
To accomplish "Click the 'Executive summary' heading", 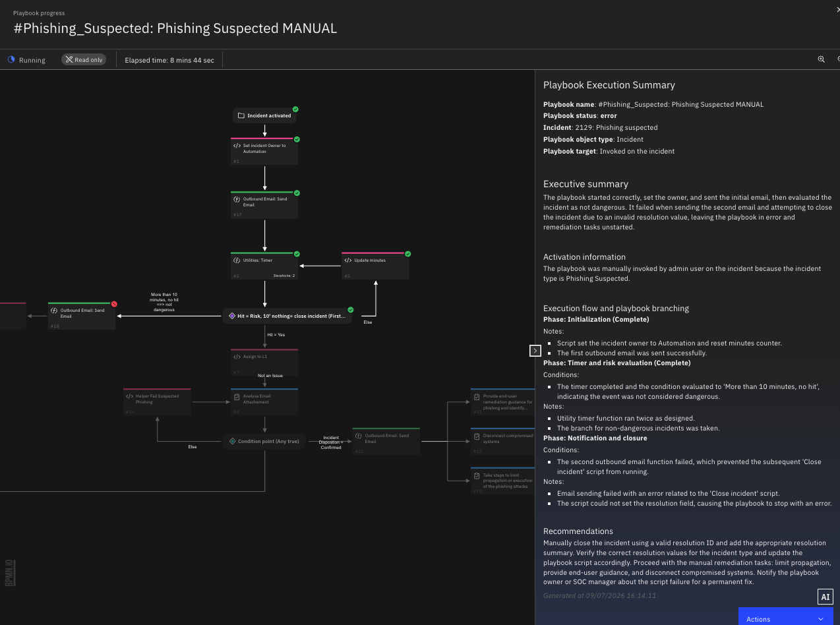I will [585, 184].
